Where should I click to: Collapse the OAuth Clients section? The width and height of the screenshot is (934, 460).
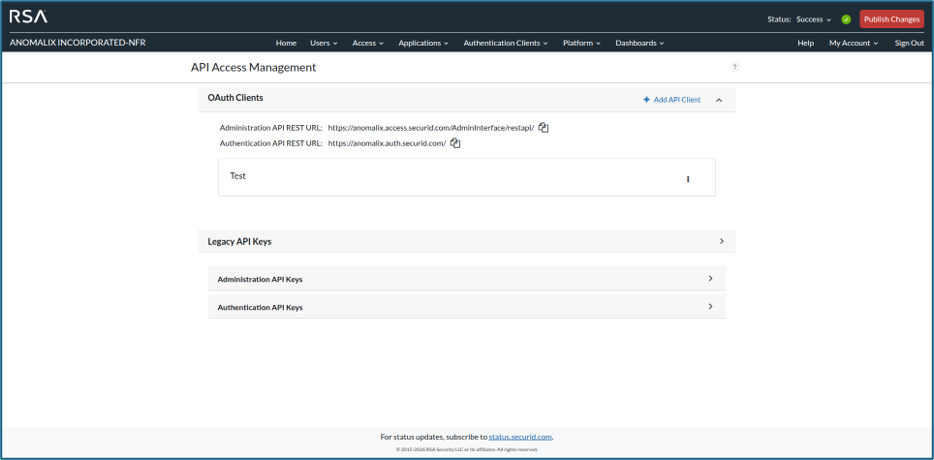(719, 100)
